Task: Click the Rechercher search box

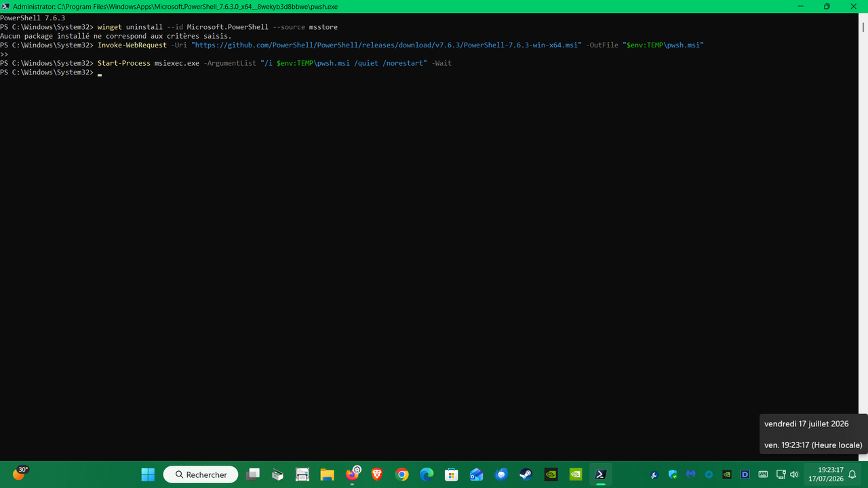Action: click(201, 474)
